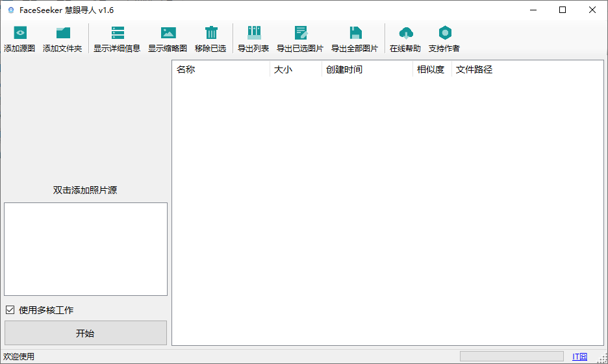608x364 pixels.
Task: Click the status bar progress bar
Action: coord(511,356)
